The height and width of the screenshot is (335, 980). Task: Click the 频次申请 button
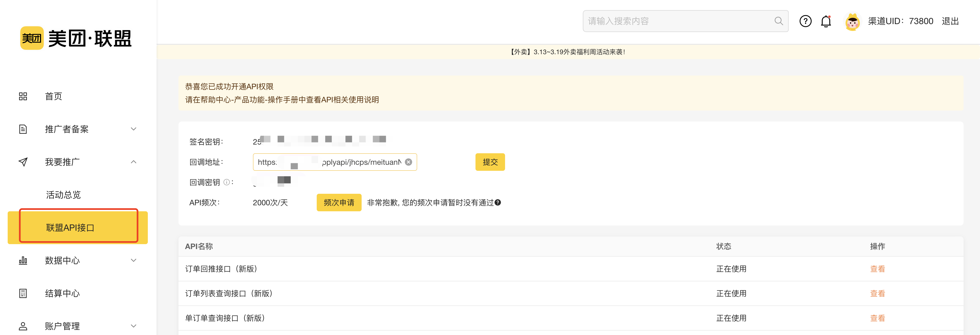pos(339,203)
